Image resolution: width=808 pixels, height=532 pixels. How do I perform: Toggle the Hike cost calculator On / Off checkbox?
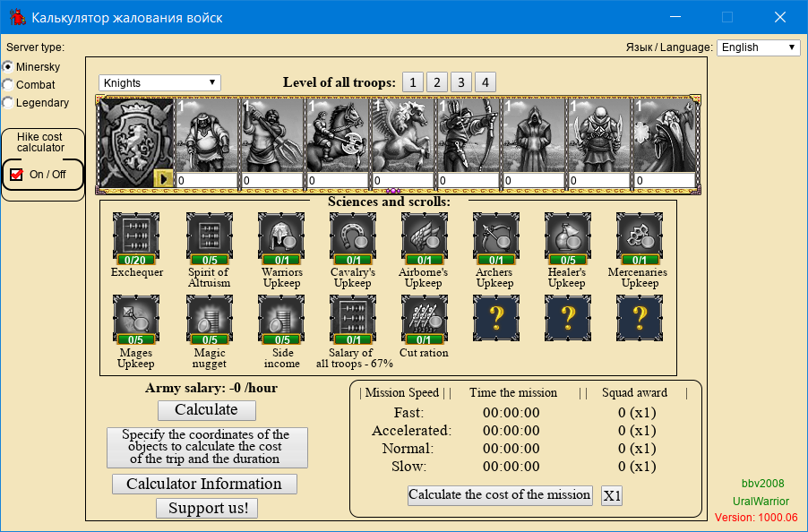pyautogui.click(x=17, y=175)
